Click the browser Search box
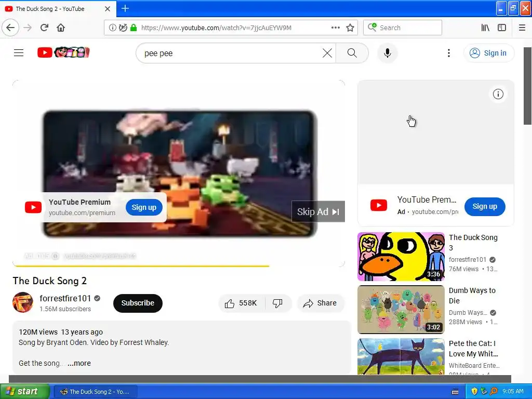This screenshot has width=532, height=399. 403,28
